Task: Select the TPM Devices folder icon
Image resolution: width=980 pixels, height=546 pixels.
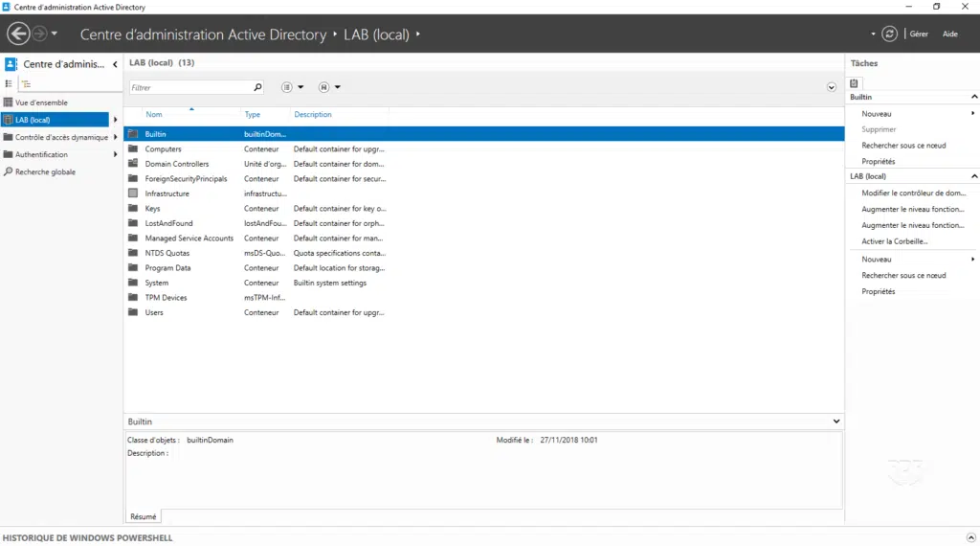Action: tap(133, 298)
